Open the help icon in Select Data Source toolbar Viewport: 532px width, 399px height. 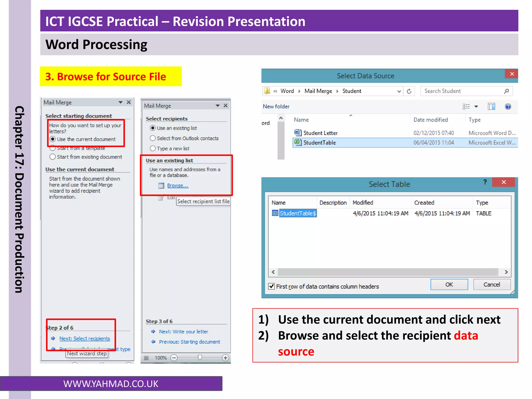pos(508,107)
